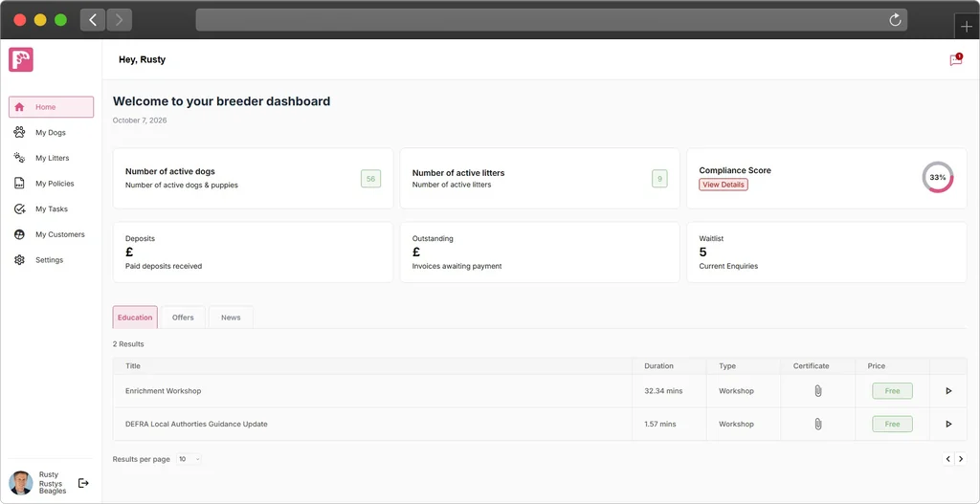Screen dimensions: 980x504
Task: Click the Waitlist current enquiries card
Action: (827, 252)
